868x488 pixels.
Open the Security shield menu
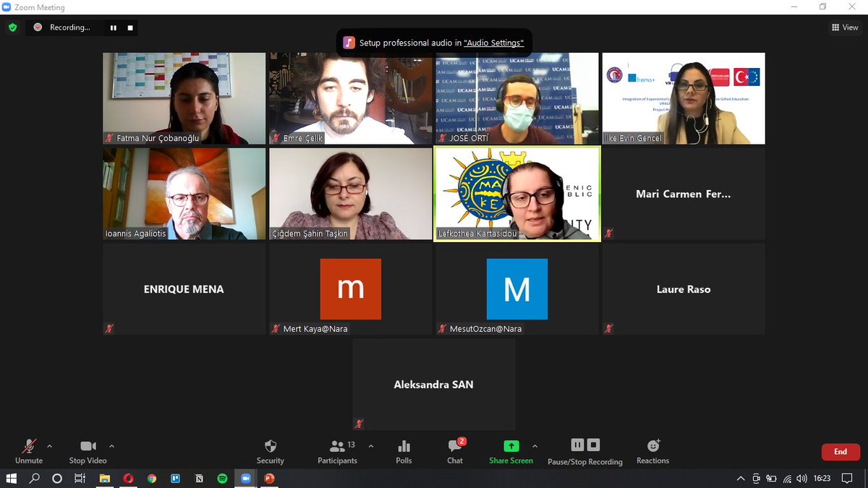[x=271, y=451]
